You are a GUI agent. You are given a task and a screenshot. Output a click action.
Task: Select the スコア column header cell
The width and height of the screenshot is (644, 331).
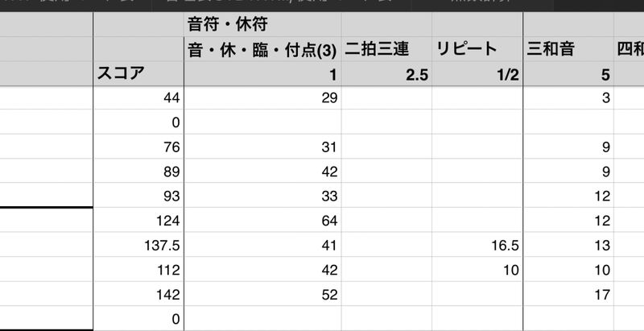tap(138, 74)
